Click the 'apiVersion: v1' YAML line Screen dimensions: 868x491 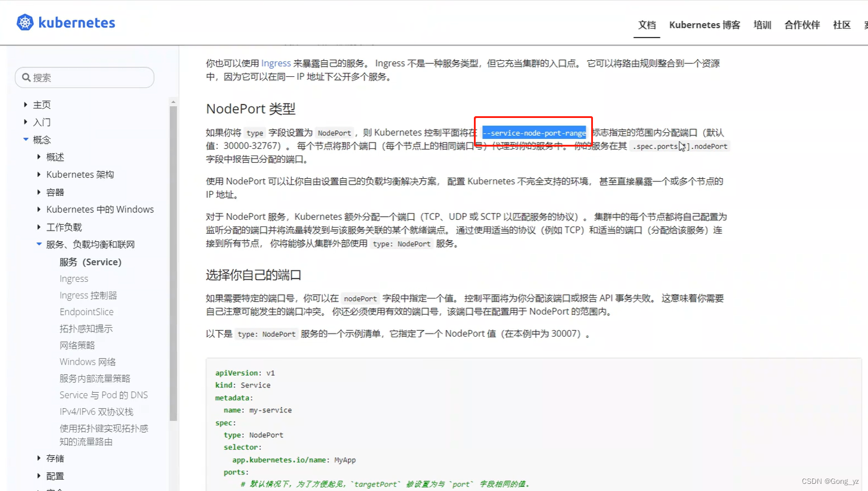pyautogui.click(x=245, y=373)
